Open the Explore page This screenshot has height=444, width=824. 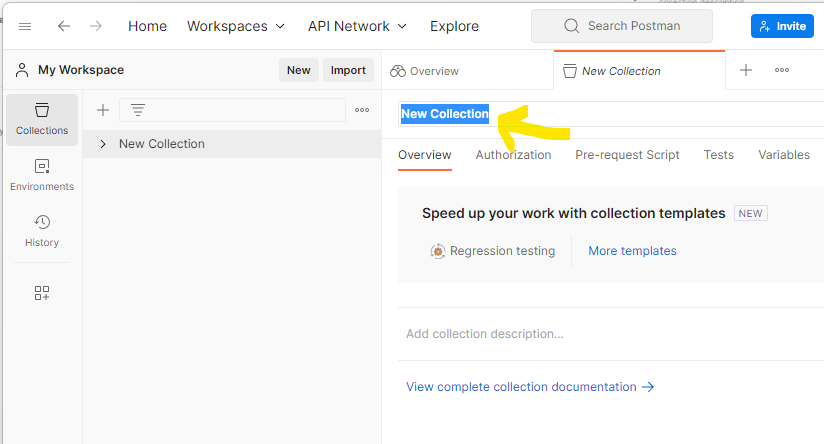point(454,26)
